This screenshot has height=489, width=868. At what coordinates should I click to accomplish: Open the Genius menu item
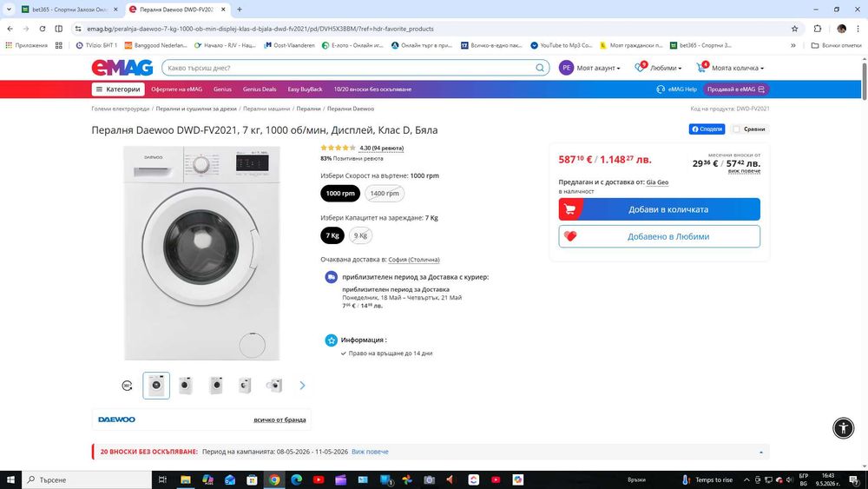coord(222,89)
